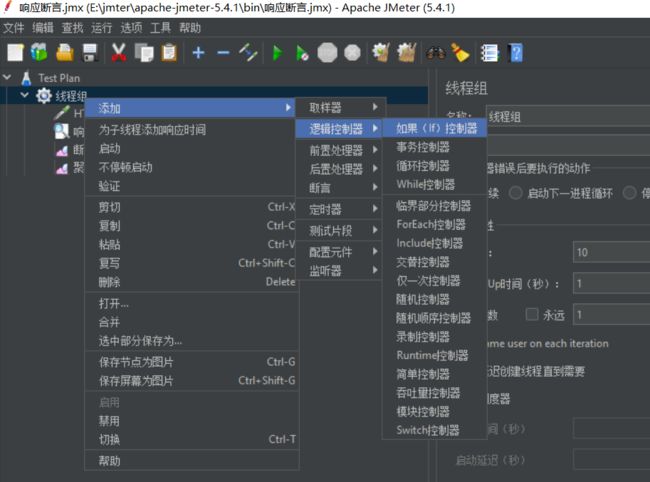Click the Save floppy disk icon
This screenshot has height=482, width=650.
point(90,53)
